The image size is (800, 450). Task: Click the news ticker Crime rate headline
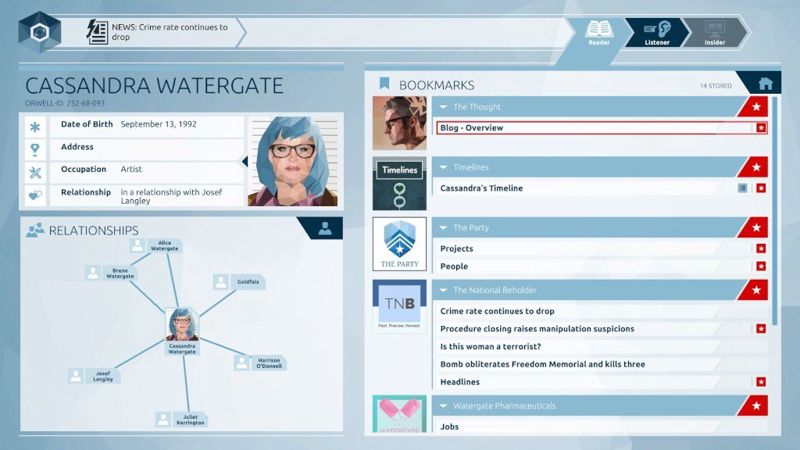pyautogui.click(x=170, y=32)
